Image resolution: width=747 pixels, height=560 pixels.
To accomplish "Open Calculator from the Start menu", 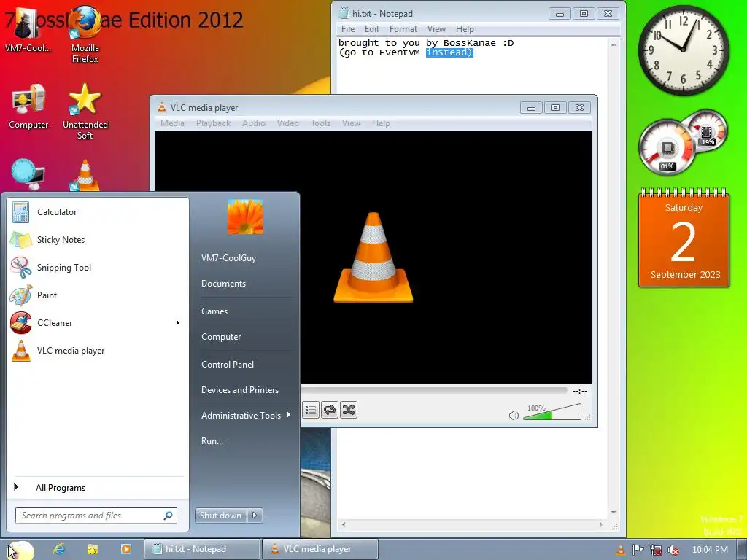I will pos(98,212).
